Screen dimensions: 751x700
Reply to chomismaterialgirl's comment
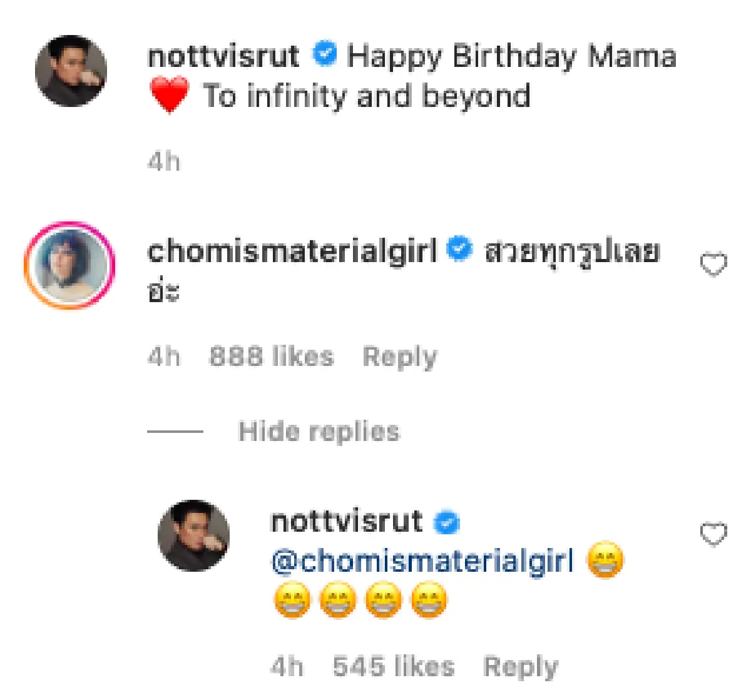399,357
